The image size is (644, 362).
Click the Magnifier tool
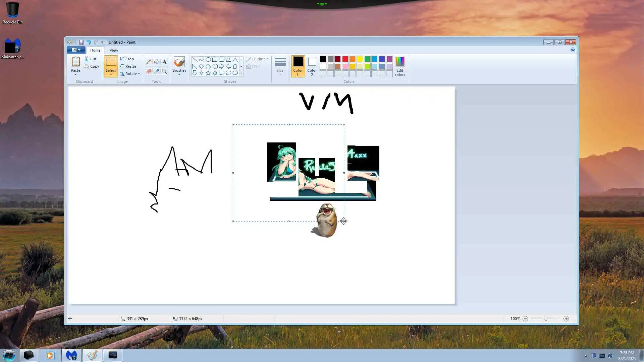pos(164,71)
